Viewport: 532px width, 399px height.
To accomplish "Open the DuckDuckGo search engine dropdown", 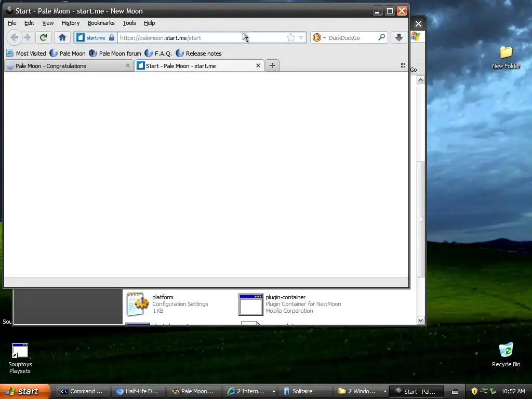I will [319, 37].
